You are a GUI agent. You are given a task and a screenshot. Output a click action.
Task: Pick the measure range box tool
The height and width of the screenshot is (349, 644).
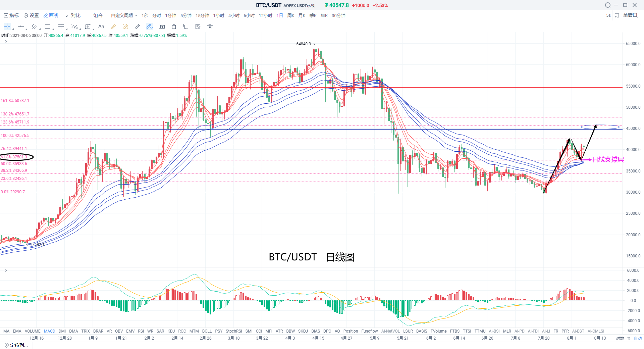pos(88,27)
